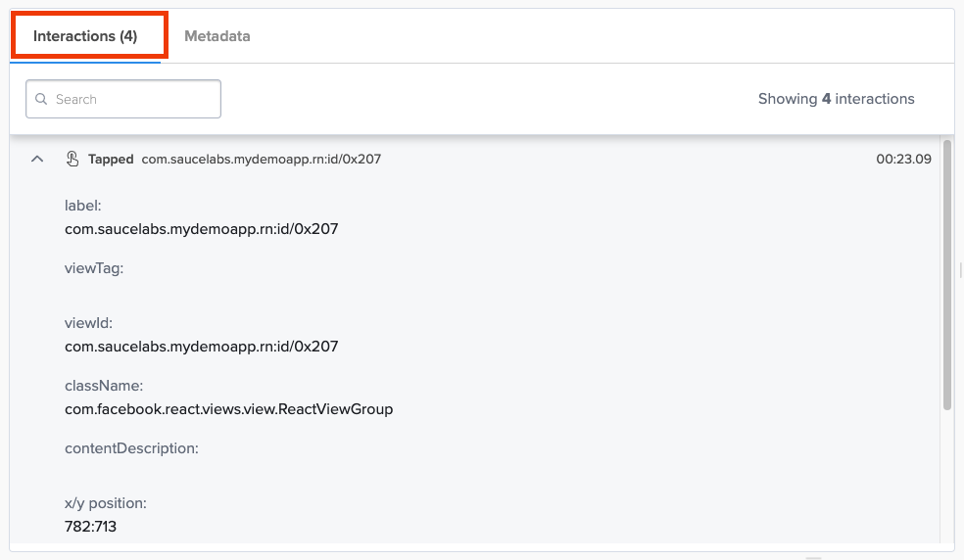Click the viewId field value text
The width and height of the screenshot is (964, 560).
click(x=201, y=347)
